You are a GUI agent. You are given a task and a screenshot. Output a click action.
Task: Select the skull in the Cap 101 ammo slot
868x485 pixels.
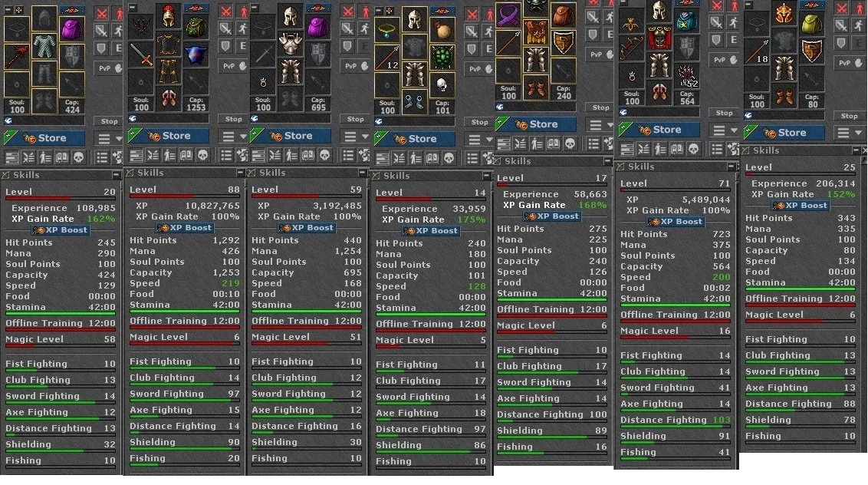[442, 85]
